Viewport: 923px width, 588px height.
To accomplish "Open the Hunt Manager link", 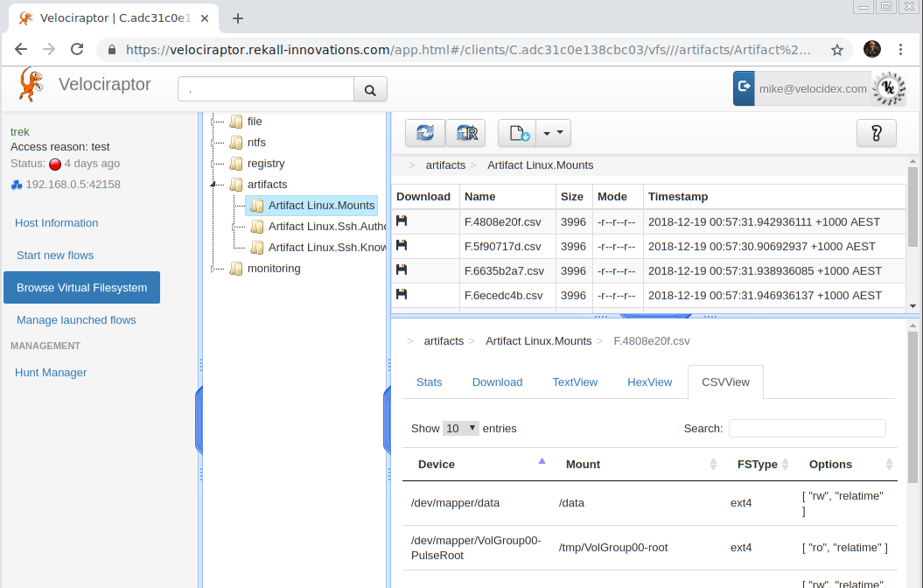I will point(51,373).
